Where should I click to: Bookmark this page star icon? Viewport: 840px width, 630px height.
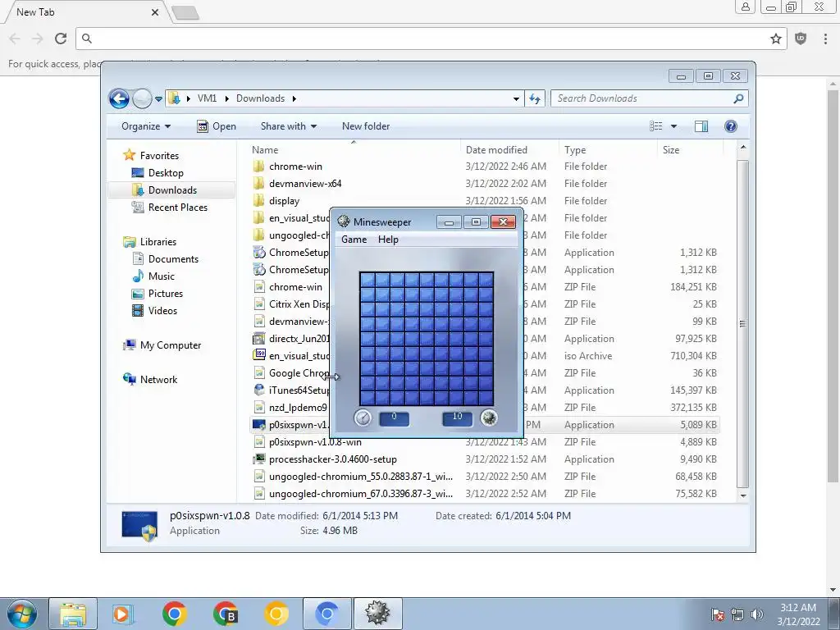tap(776, 39)
